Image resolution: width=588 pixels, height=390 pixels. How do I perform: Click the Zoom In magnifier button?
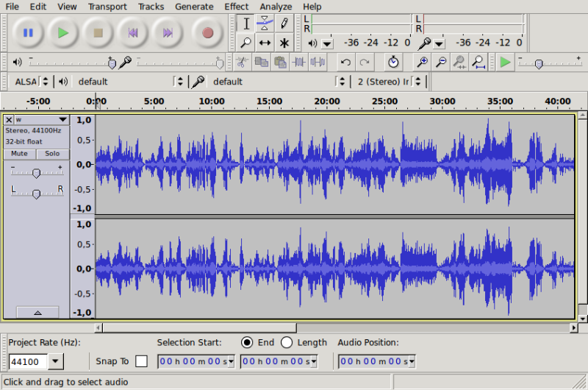[x=423, y=63]
